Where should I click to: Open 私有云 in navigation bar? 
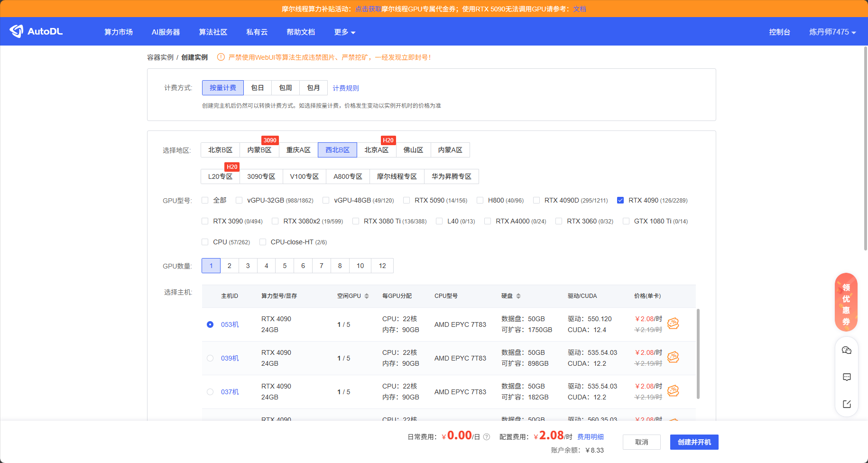pos(257,32)
